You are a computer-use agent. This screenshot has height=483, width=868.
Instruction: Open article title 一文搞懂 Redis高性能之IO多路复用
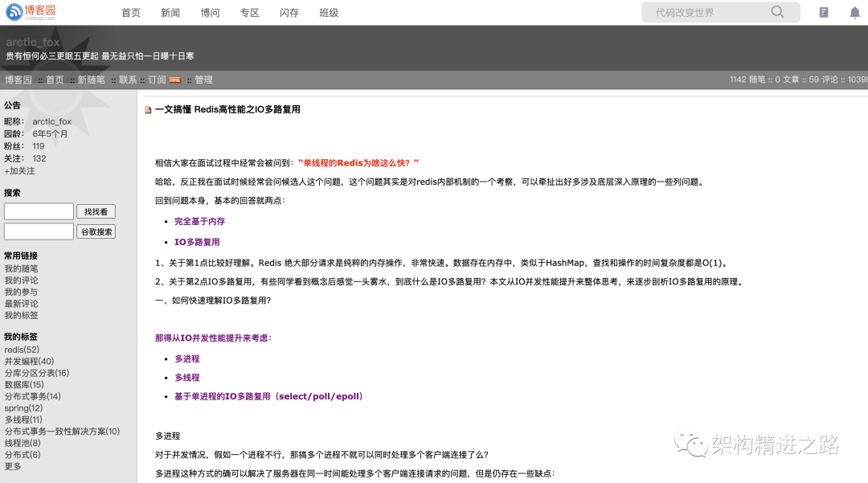click(x=227, y=109)
